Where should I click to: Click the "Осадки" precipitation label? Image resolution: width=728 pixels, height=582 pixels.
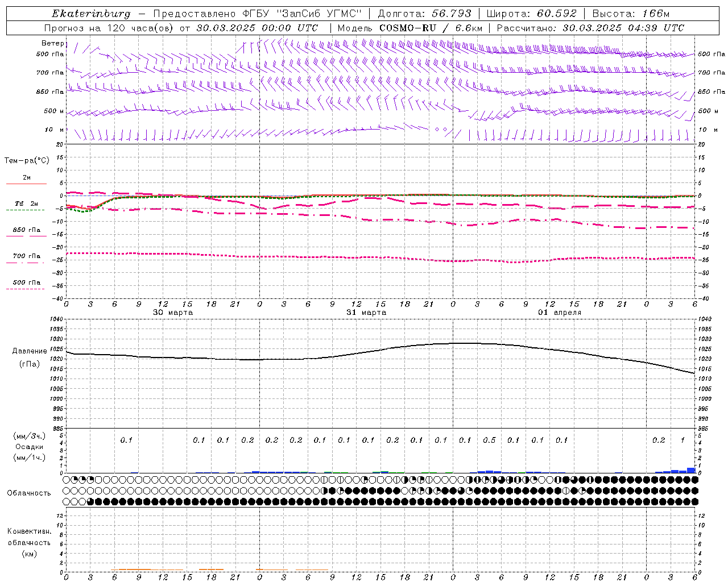click(x=30, y=447)
